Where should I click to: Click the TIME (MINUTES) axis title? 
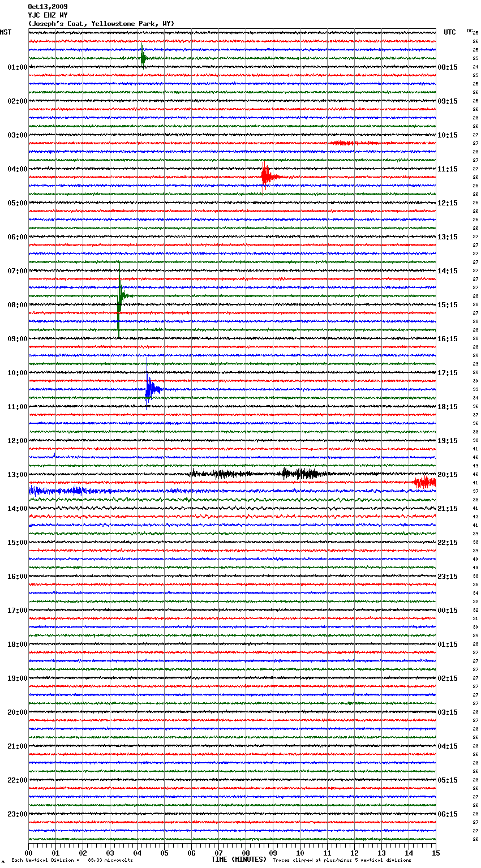(239, 860)
